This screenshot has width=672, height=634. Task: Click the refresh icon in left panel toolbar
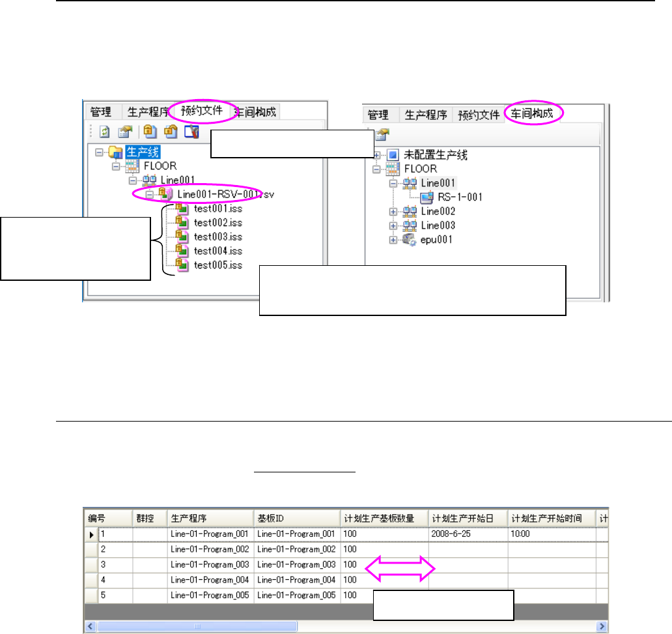tap(104, 132)
